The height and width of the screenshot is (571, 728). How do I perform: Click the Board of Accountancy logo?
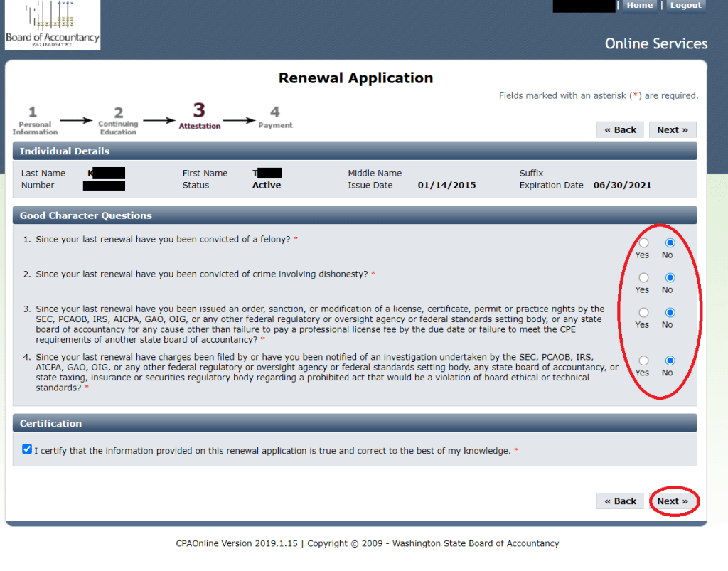click(53, 26)
